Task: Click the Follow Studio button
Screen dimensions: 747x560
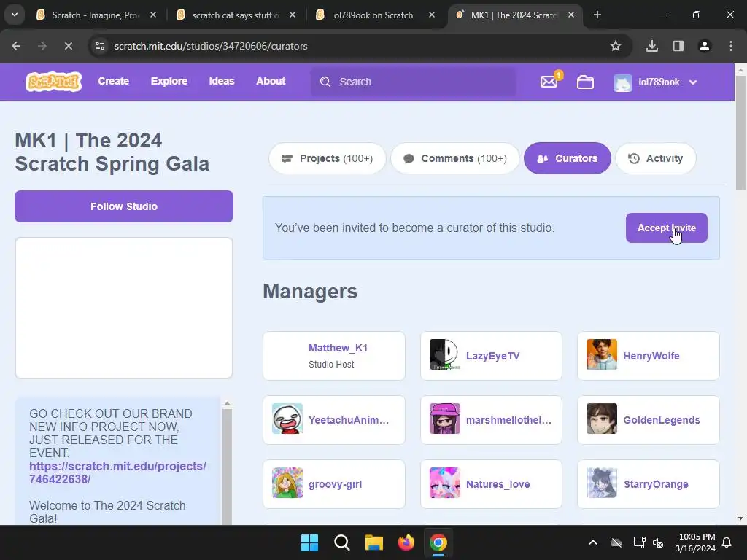Action: pos(124,206)
